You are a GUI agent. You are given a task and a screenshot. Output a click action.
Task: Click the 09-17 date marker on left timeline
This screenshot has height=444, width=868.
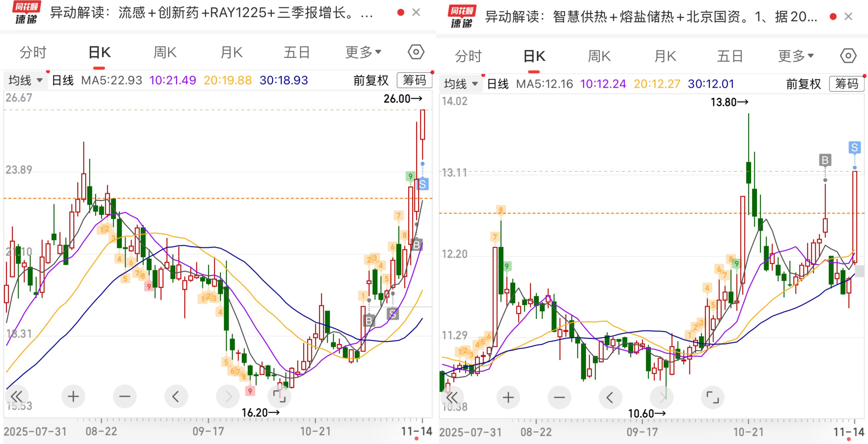pyautogui.click(x=208, y=431)
